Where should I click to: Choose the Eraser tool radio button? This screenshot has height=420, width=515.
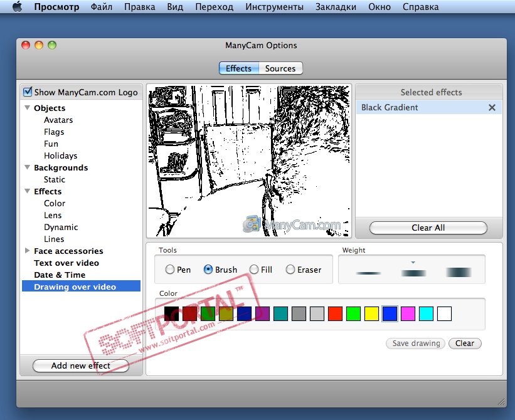click(x=290, y=270)
